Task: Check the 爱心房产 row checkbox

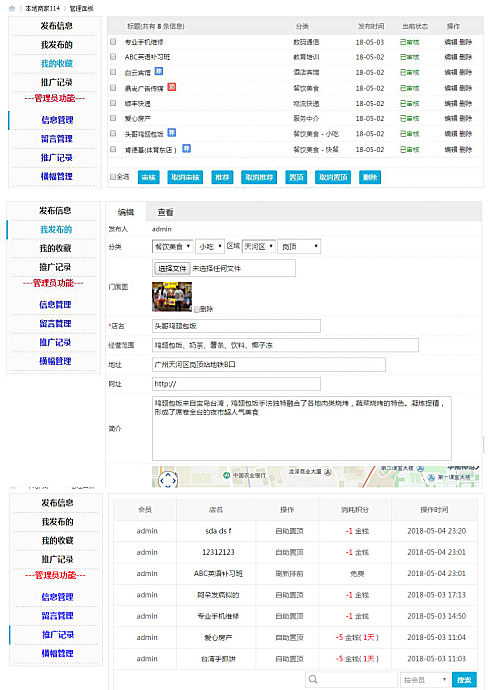Action: pyautogui.click(x=113, y=118)
